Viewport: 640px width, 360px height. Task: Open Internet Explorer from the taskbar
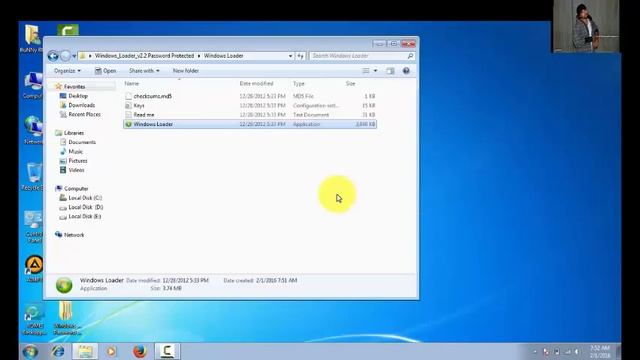pyautogui.click(x=58, y=351)
